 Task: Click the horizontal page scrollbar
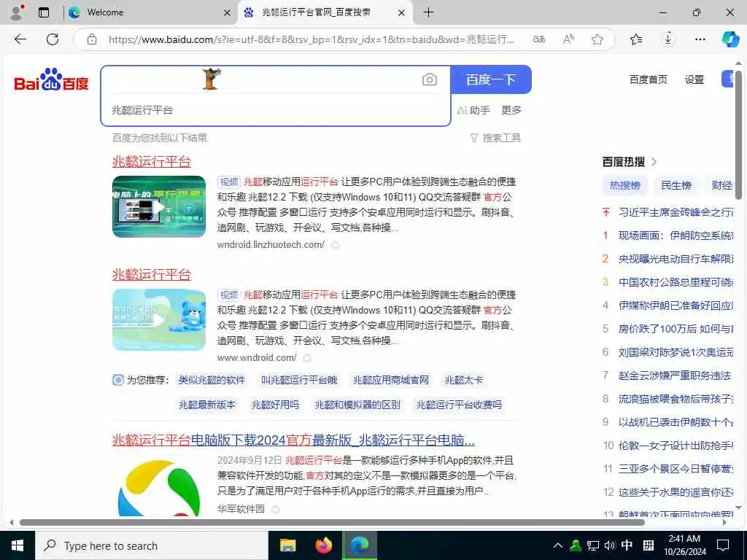point(332,522)
